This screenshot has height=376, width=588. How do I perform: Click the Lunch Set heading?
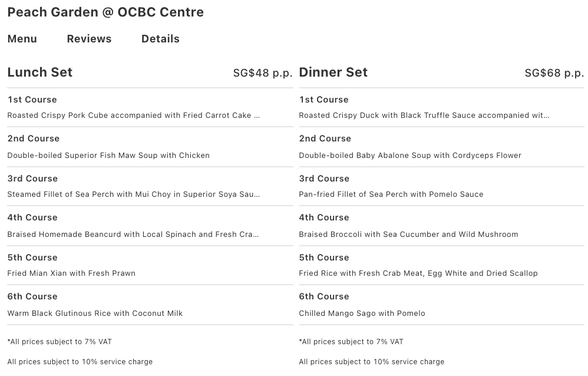click(40, 72)
